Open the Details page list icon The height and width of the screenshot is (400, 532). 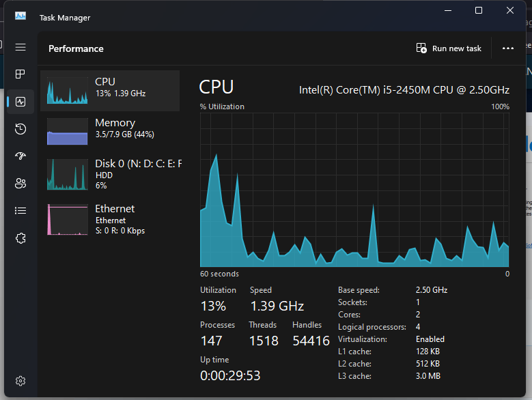pyautogui.click(x=20, y=210)
